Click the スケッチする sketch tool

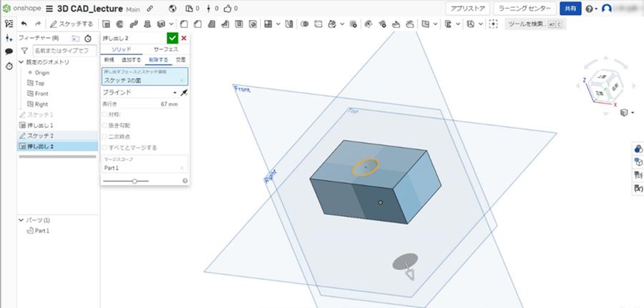point(72,24)
